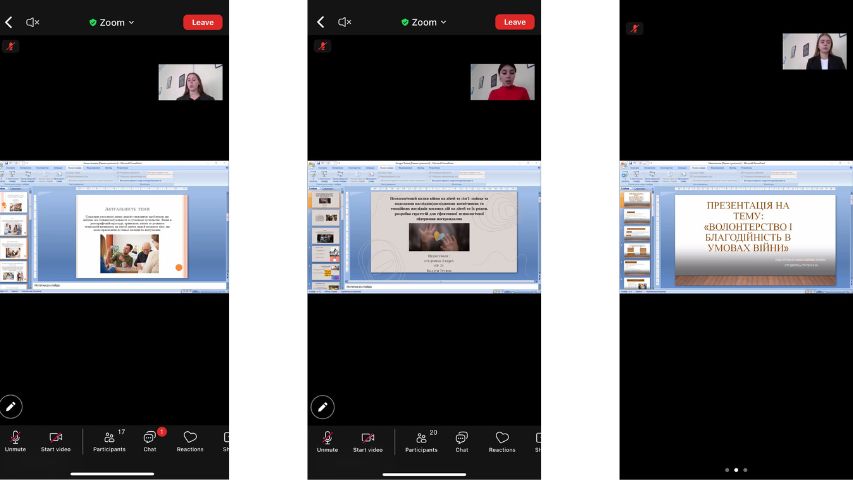Leave the meeting with 17 participants
Viewport: 853px width, 480px height.
click(x=202, y=22)
